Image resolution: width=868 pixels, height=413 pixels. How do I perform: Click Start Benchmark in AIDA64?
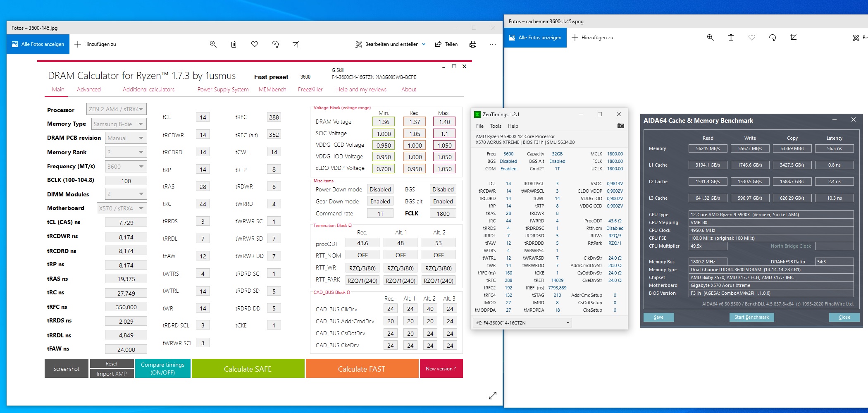[751, 317]
